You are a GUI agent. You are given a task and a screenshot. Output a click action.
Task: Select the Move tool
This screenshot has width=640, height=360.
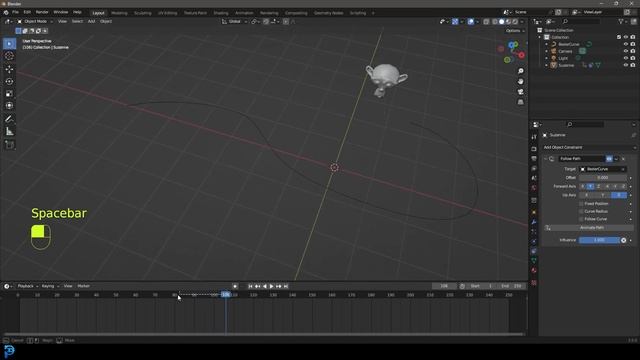click(9, 69)
